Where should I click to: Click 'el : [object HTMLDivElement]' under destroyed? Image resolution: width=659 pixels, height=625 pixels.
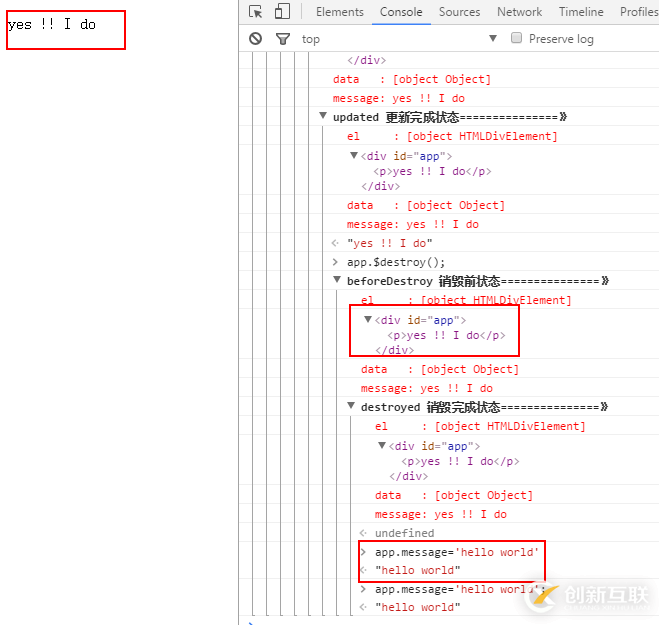pyautogui.click(x=480, y=426)
